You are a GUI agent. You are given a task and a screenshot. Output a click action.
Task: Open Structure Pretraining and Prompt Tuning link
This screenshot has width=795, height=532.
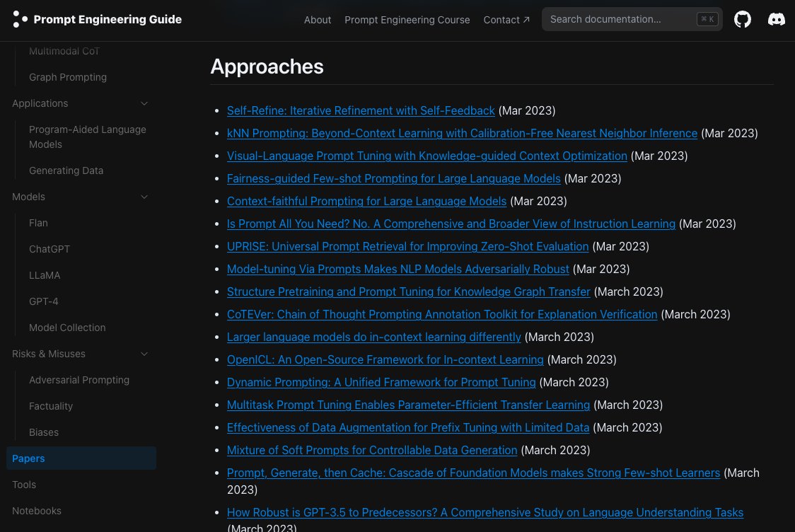coord(409,291)
